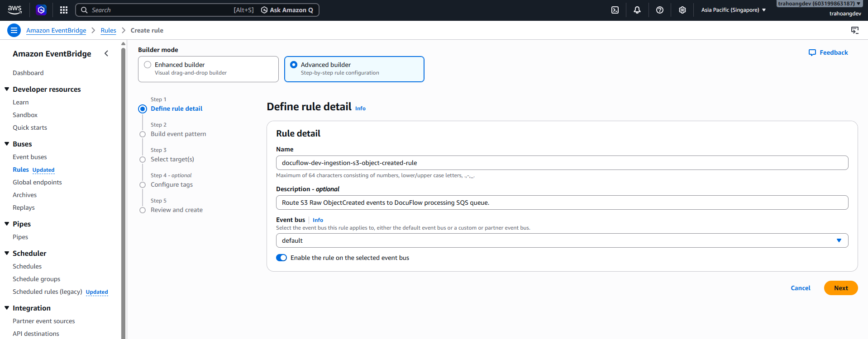The image size is (868, 339).
Task: Click the Ask Amazon Q button
Action: coord(287,10)
